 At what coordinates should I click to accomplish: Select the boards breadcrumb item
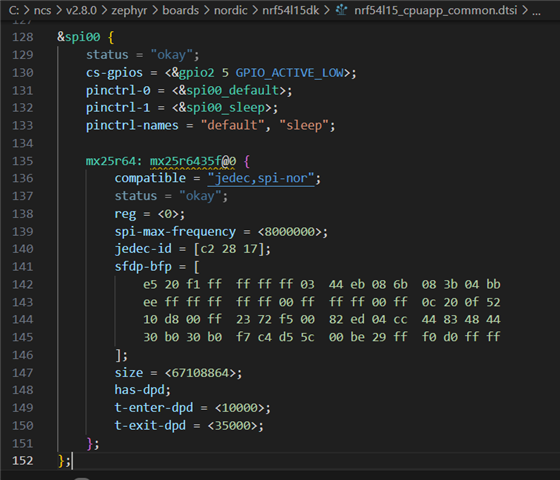(x=180, y=10)
